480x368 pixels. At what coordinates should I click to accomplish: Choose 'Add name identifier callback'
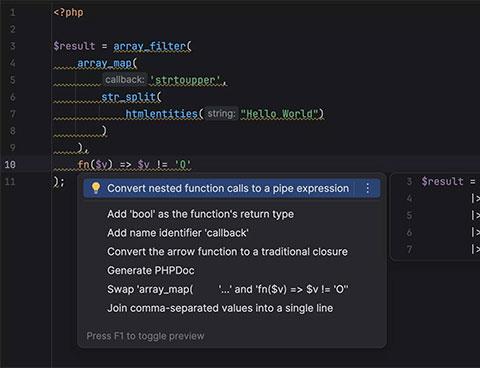[178, 233]
